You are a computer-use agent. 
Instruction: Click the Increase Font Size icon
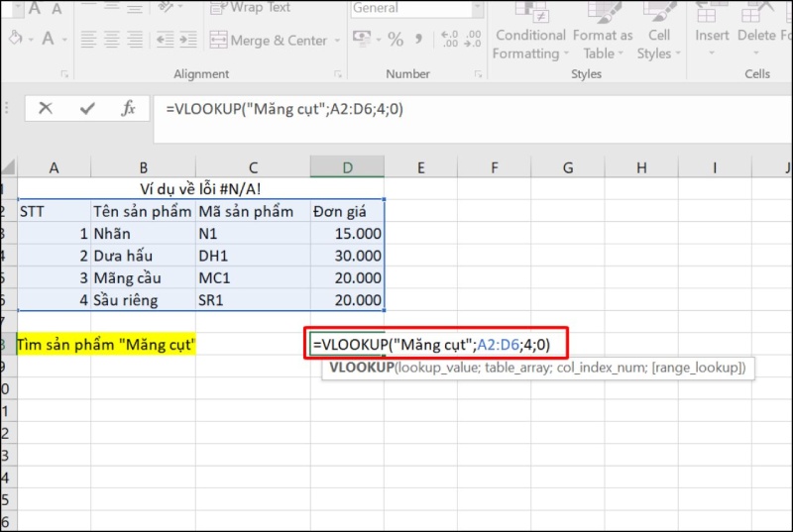pyautogui.click(x=35, y=7)
